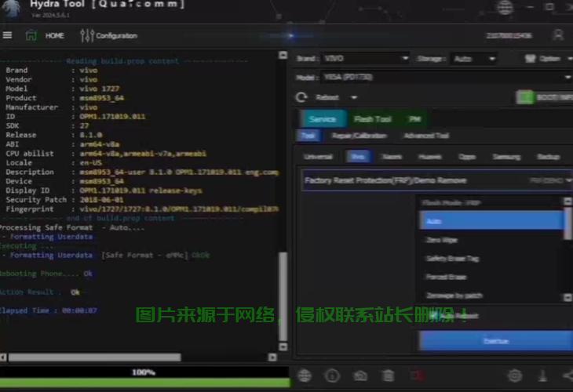
Task: Open the Reboot dropdown arrow
Action: click(354, 97)
